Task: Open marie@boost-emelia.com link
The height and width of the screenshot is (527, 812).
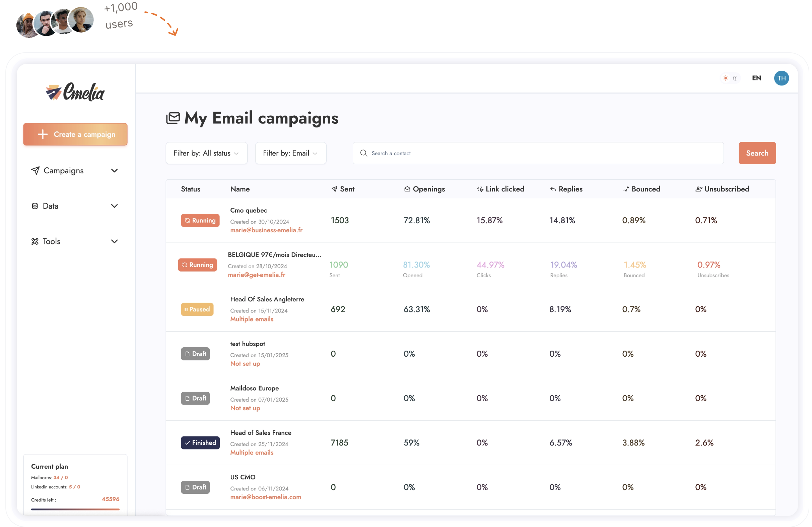Action: pyautogui.click(x=266, y=497)
